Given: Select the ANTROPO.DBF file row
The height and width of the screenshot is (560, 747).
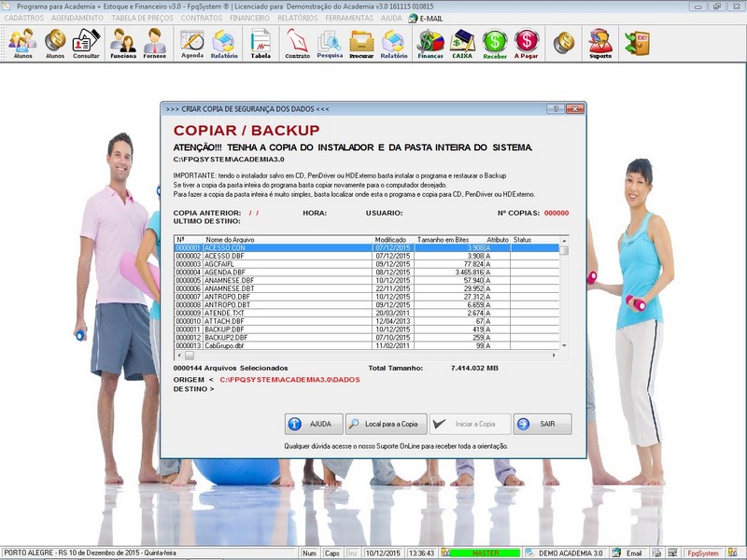Looking at the screenshot, I should point(366,296).
